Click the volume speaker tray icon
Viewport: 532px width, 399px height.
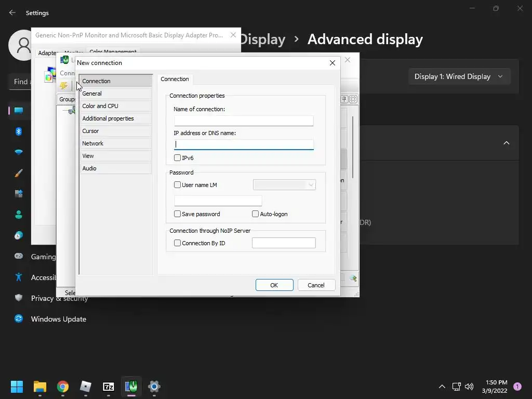(x=469, y=387)
